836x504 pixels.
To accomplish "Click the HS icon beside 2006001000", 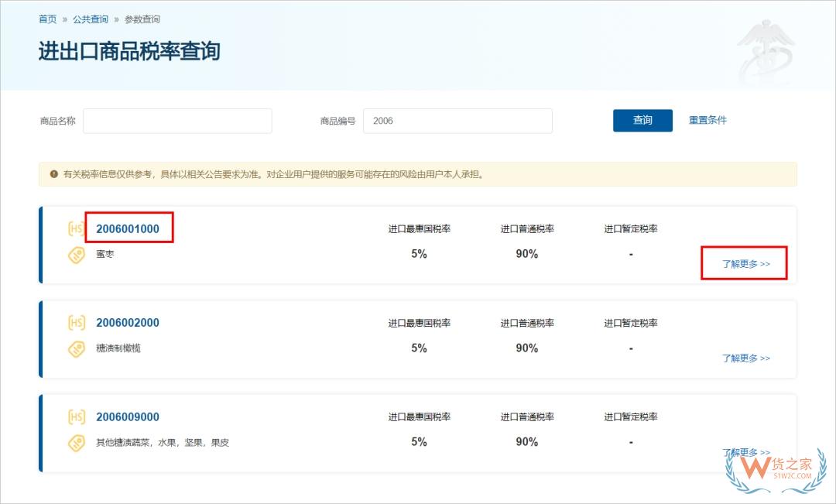I will 76,228.
